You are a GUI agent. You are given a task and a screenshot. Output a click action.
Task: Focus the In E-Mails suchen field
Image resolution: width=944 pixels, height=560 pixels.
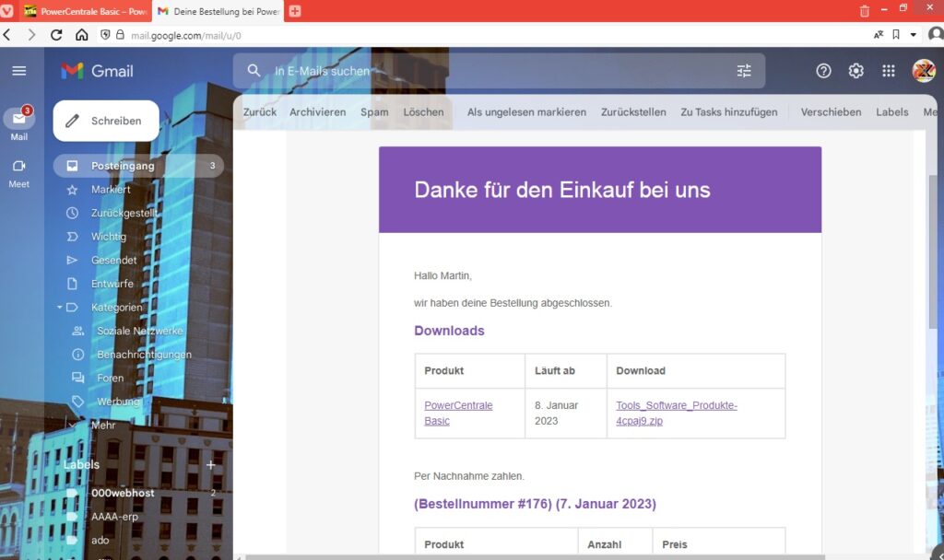click(x=500, y=71)
